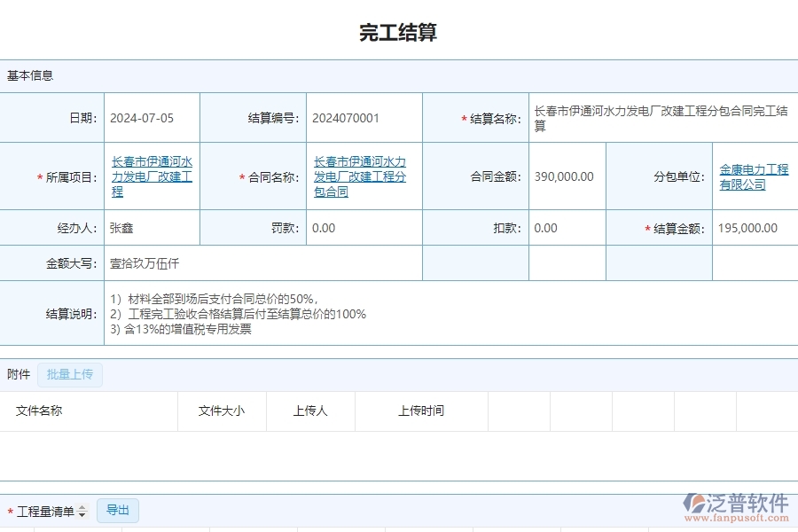Image resolution: width=798 pixels, height=532 pixels.
Task: Click the 上传时间 column header
Action: [423, 411]
